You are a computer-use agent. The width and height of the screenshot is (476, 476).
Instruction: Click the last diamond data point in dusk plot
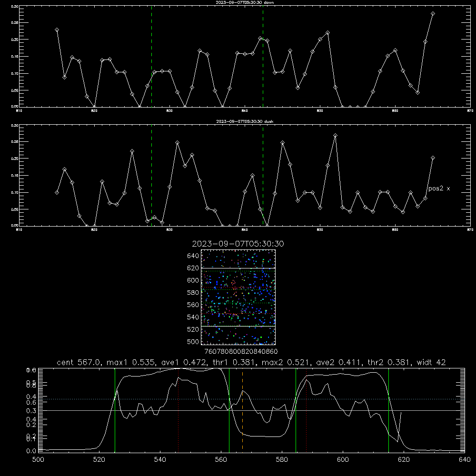click(433, 158)
